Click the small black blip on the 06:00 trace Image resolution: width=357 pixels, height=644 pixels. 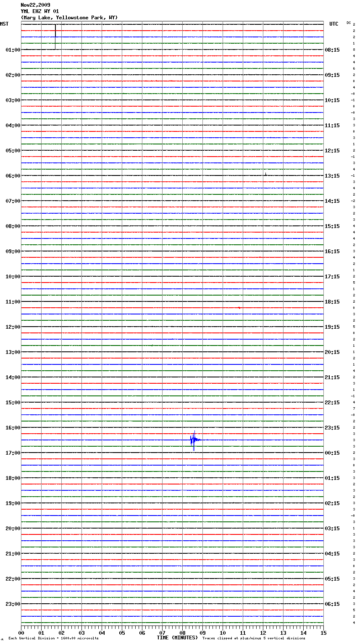tap(265, 174)
